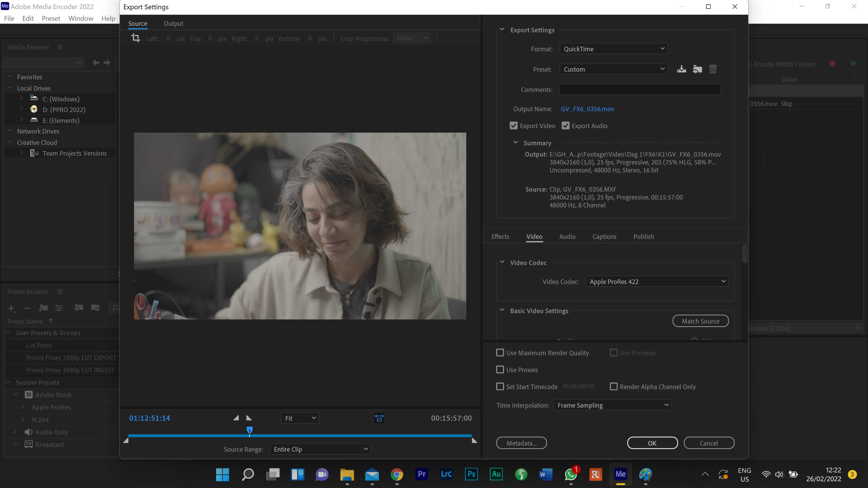Enable Use Maximum Render Quality
Image resolution: width=868 pixels, height=488 pixels.
coord(500,353)
